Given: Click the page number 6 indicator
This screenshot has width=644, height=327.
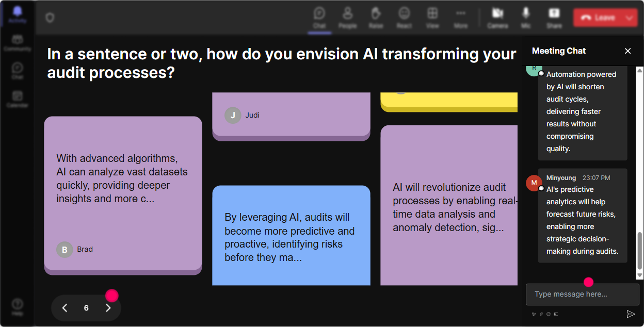Looking at the screenshot, I should [x=86, y=308].
